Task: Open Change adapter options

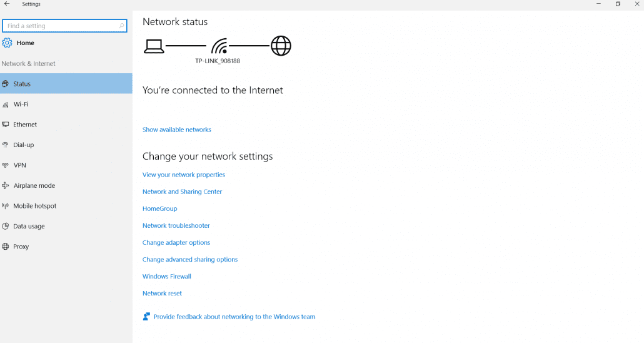Action: [176, 242]
